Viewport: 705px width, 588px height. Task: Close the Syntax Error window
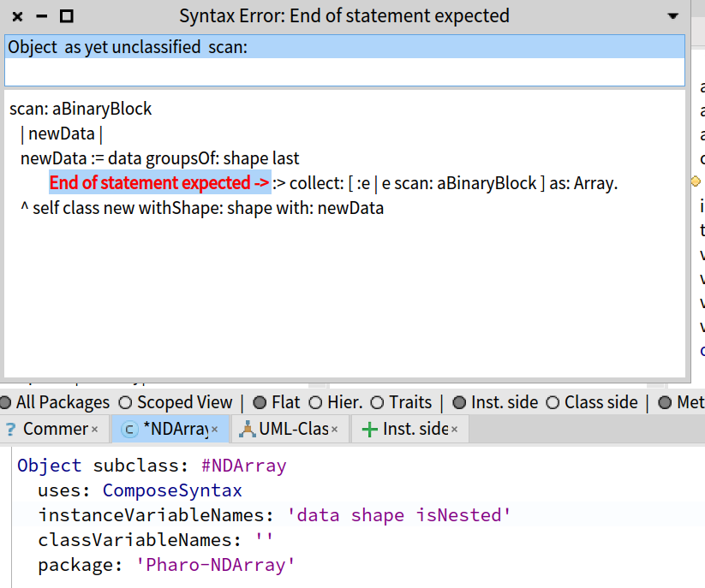pyautogui.click(x=17, y=16)
